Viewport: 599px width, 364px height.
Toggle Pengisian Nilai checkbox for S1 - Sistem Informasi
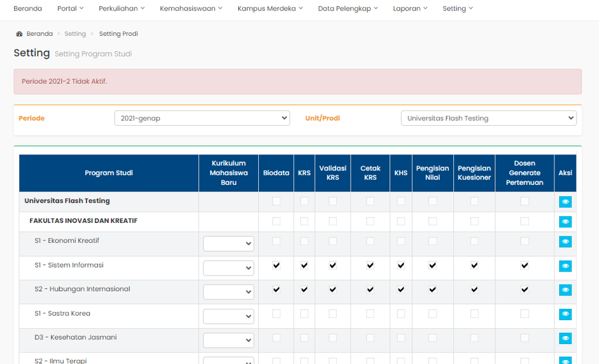pyautogui.click(x=433, y=266)
